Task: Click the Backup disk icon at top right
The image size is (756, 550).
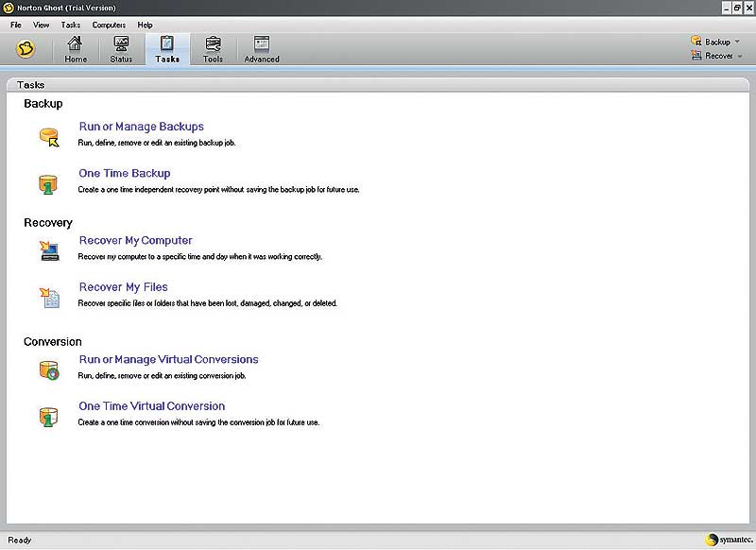Action: (x=696, y=42)
